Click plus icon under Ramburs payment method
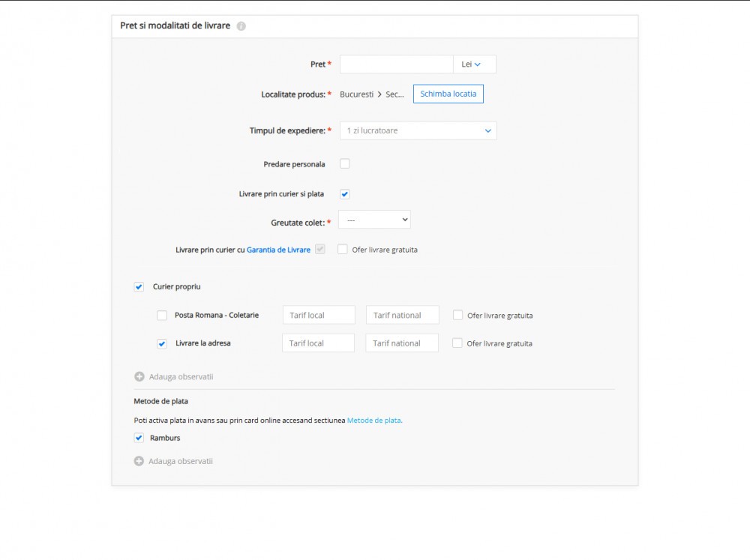750x560 pixels. click(x=139, y=461)
